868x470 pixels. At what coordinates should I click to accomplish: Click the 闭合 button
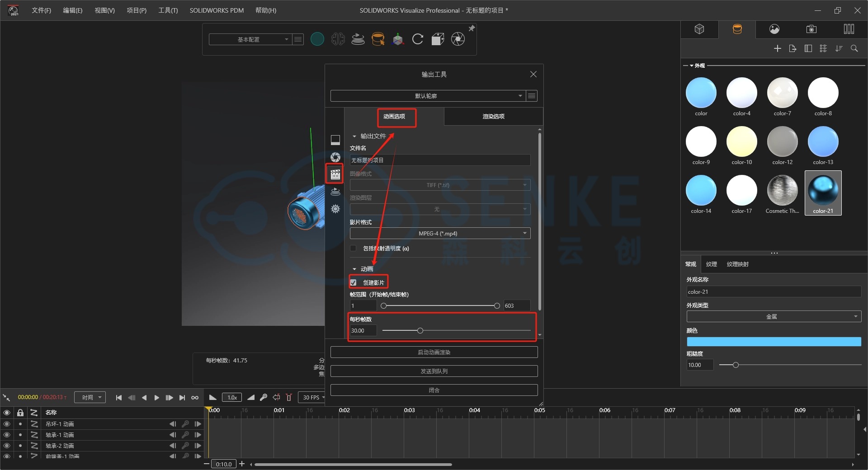click(434, 390)
